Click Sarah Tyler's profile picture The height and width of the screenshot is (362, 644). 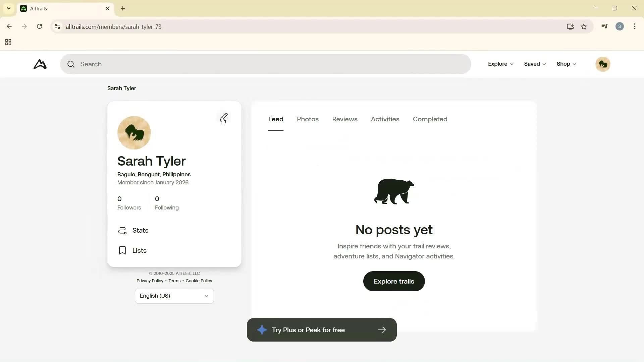(x=134, y=132)
